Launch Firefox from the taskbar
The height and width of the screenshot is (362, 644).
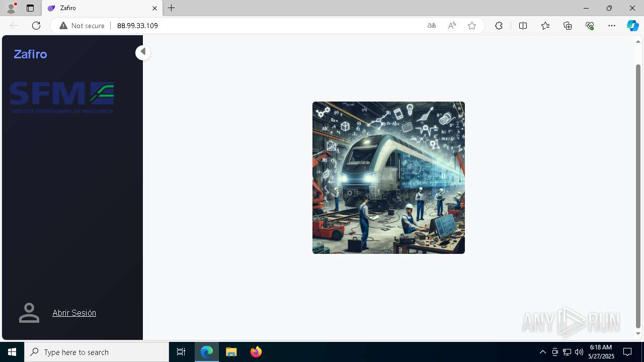click(x=256, y=352)
